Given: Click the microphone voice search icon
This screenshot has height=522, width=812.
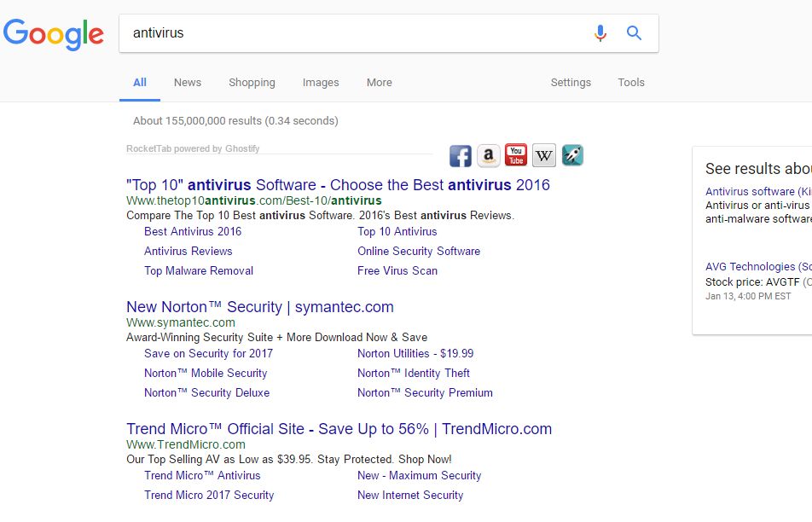Looking at the screenshot, I should [600, 33].
